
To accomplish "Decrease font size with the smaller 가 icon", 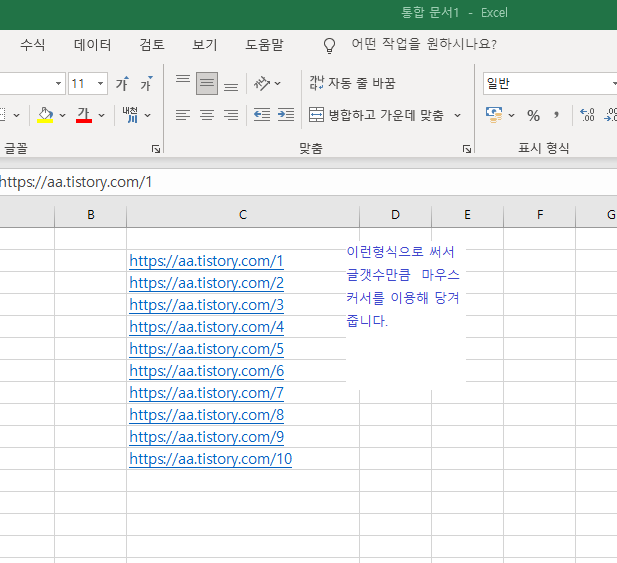I will (x=146, y=83).
